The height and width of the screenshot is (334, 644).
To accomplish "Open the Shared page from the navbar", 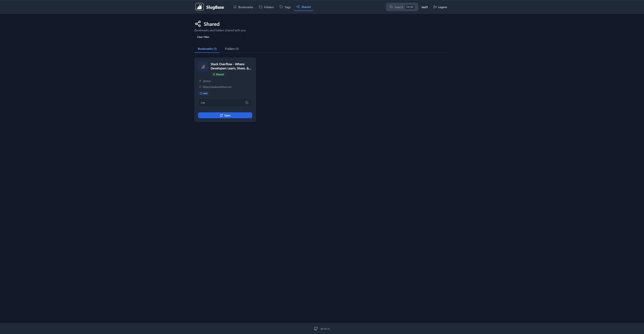I will pos(303,7).
